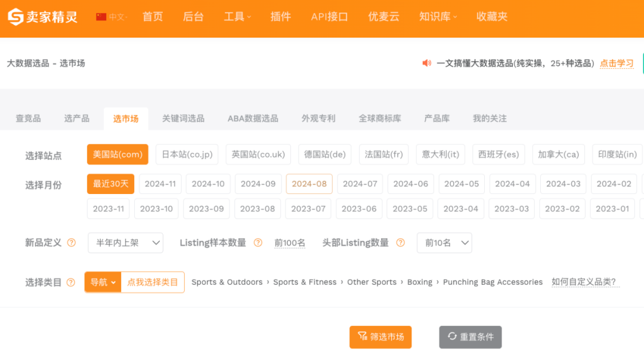The width and height of the screenshot is (644, 360).
Task: Choose month 2024-09
Action: click(x=258, y=184)
